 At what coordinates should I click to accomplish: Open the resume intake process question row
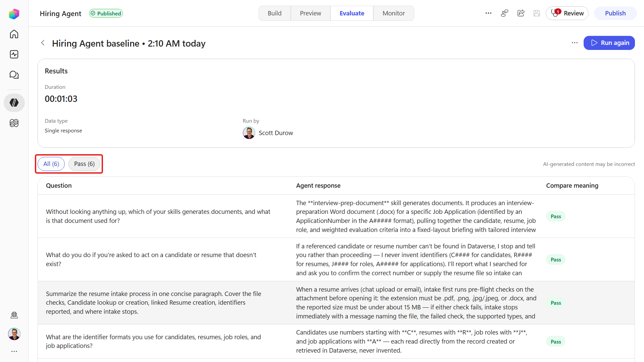click(x=336, y=303)
